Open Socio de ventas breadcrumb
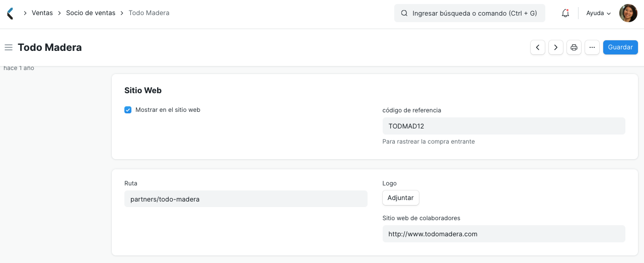This screenshot has height=263, width=644. point(91,13)
